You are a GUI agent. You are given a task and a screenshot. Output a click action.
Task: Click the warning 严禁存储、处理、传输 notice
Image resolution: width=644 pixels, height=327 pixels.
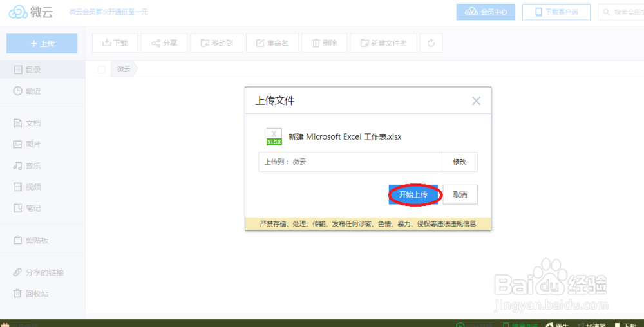point(368,223)
